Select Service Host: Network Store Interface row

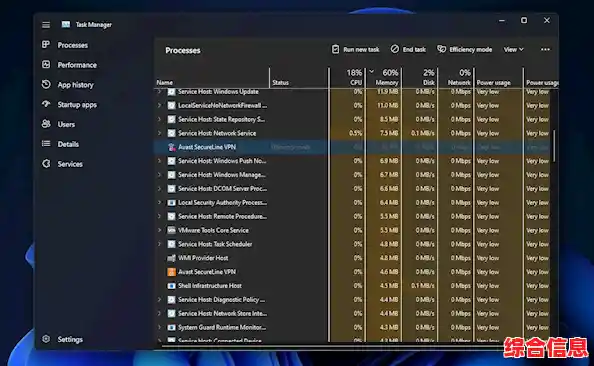point(352,314)
